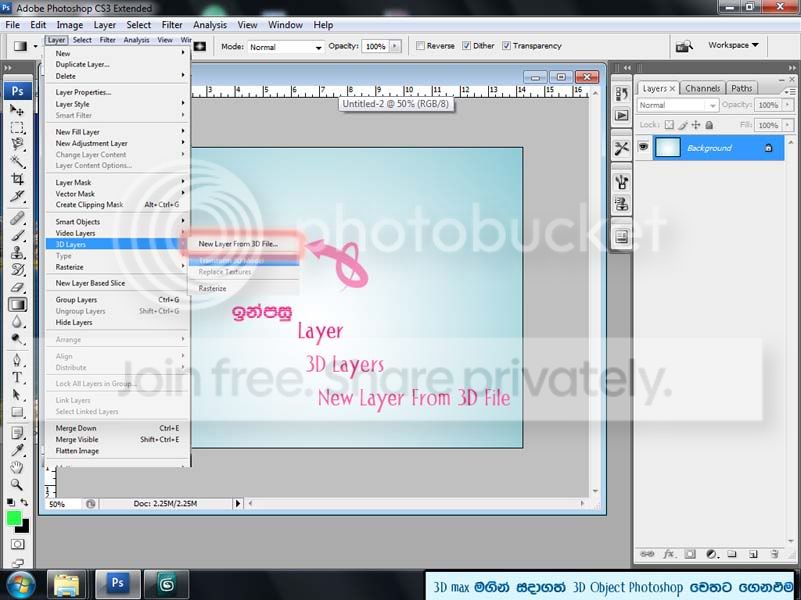
Task: Open the Layers panel Fill arrow
Action: click(787, 125)
